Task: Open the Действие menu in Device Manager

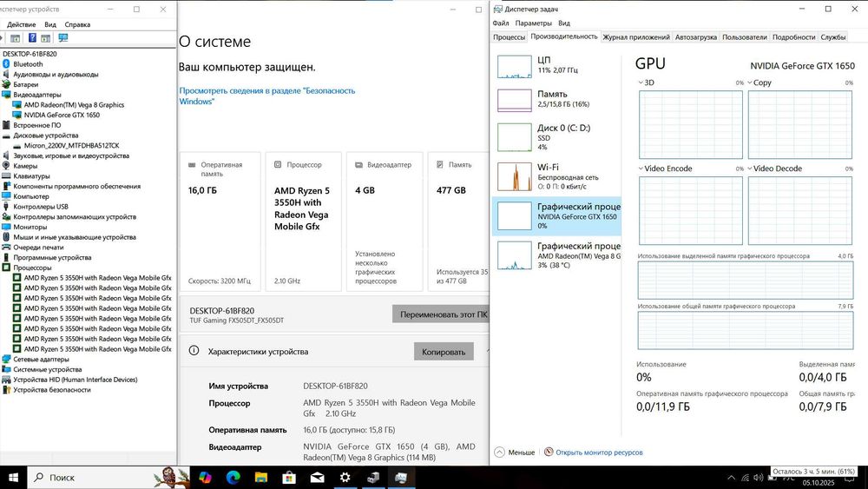Action: coord(21,24)
